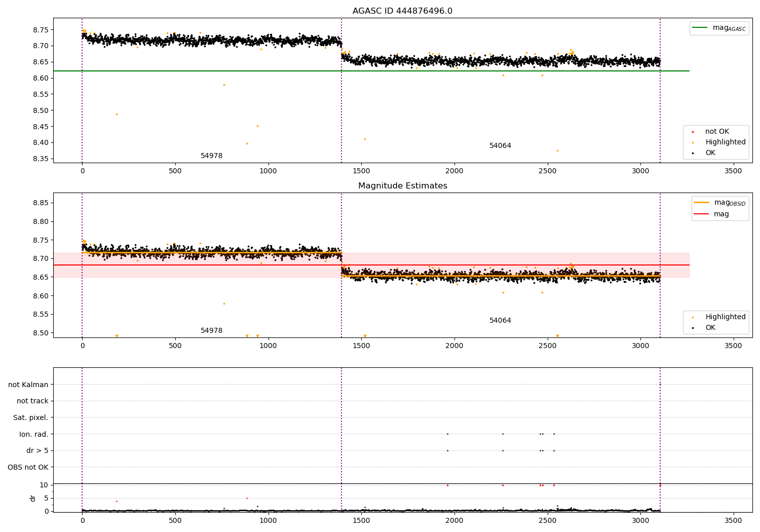Click the 2000 tick on top plot x-axis
This screenshot has width=760, height=532.
454,171
